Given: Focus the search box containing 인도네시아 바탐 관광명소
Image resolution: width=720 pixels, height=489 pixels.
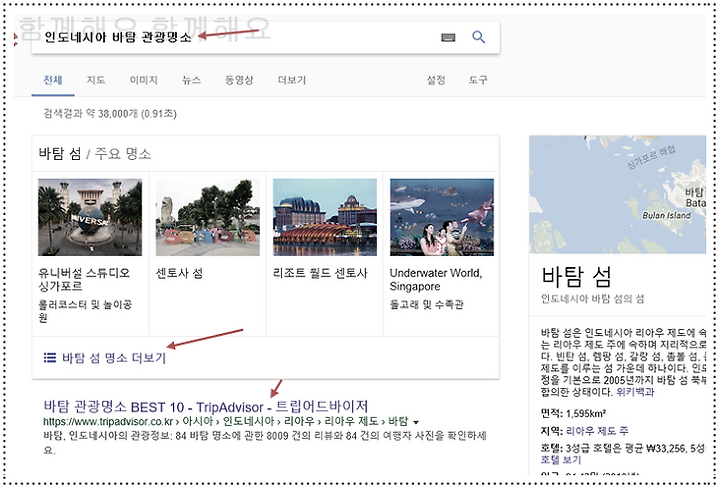Looking at the screenshot, I should point(265,37).
